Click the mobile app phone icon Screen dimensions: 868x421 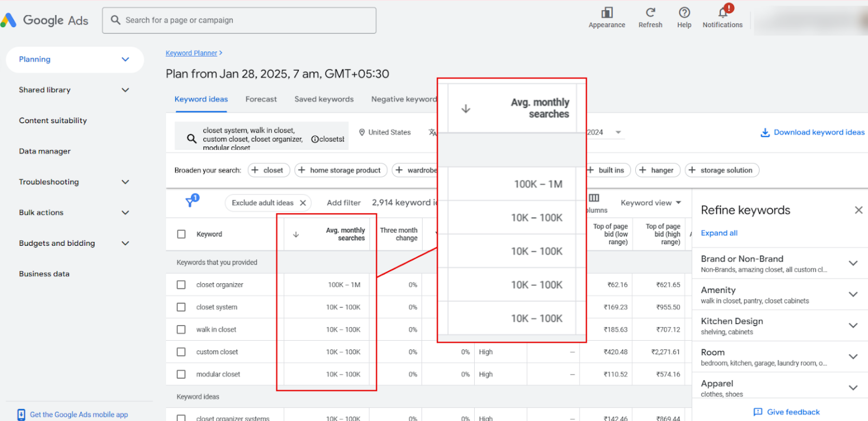click(x=21, y=414)
